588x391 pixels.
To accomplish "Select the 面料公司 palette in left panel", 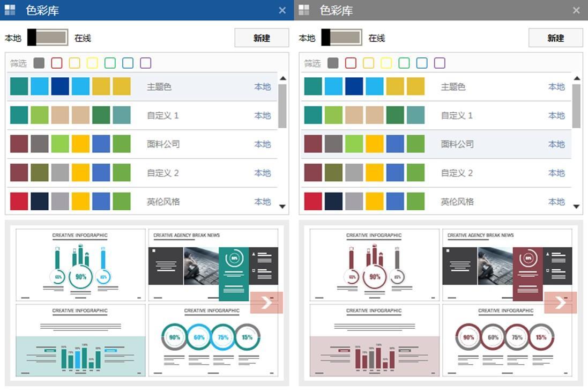I will pyautogui.click(x=163, y=144).
